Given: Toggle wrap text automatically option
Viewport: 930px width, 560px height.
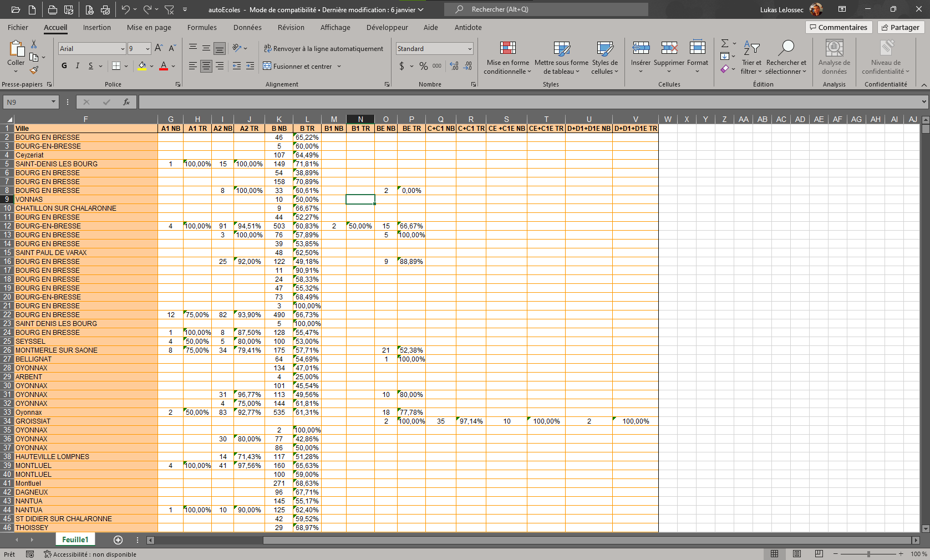Looking at the screenshot, I should point(323,49).
